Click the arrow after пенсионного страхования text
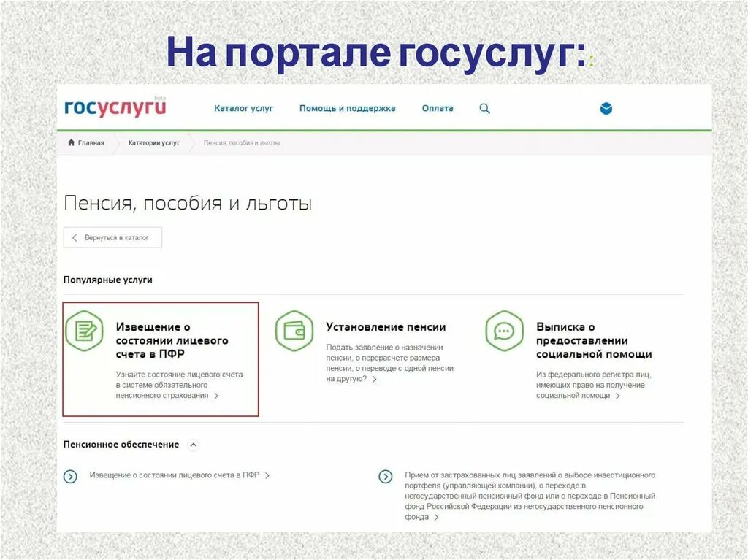Viewport: 748px width, 560px height. point(216,396)
